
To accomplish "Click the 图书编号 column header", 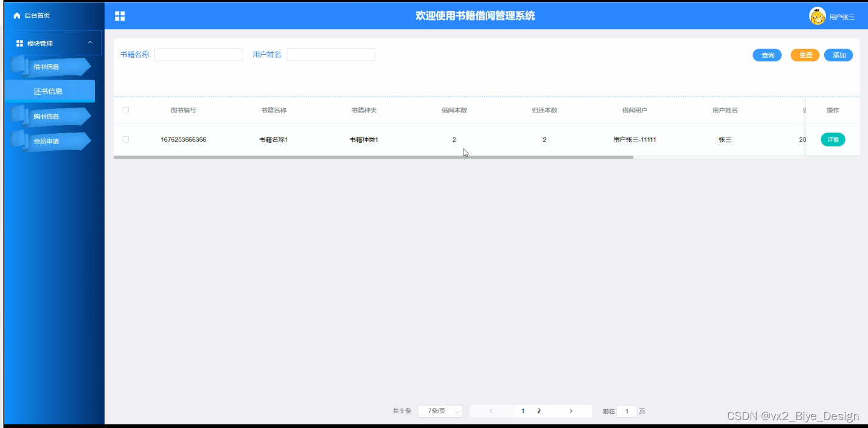I will [x=183, y=110].
